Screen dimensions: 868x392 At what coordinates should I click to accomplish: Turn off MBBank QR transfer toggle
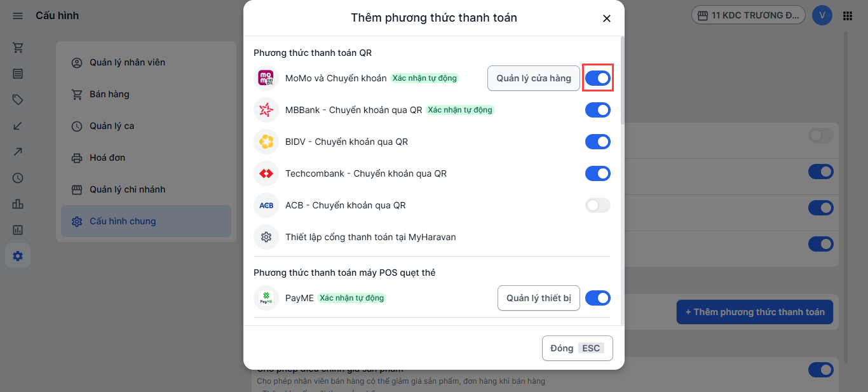(x=597, y=110)
